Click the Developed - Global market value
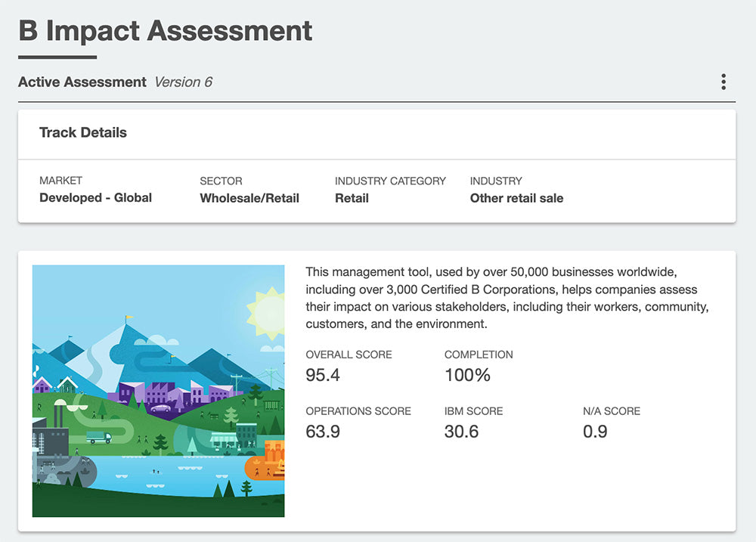756x542 pixels. pos(96,198)
